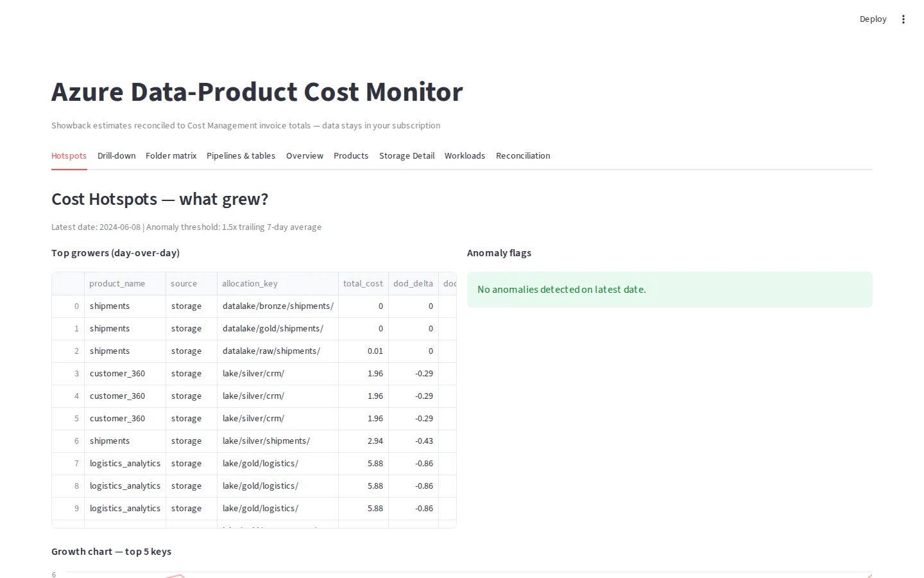Viewport: 924px width, 578px height.
Task: Select row 0 index cell
Action: pyautogui.click(x=68, y=306)
